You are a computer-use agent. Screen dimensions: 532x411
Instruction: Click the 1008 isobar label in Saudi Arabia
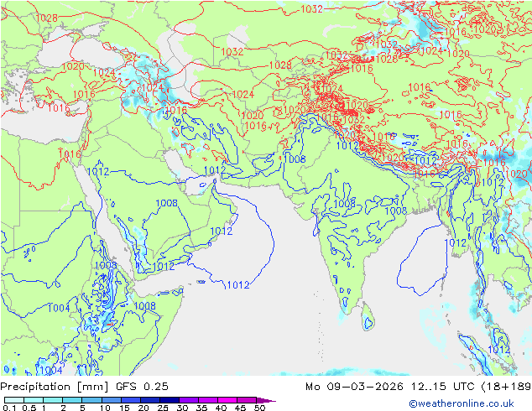(167, 203)
